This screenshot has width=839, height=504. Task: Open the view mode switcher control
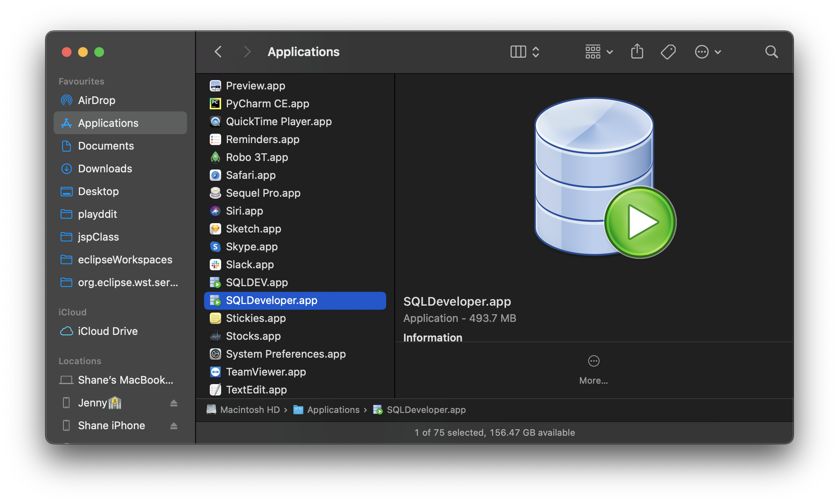click(525, 52)
